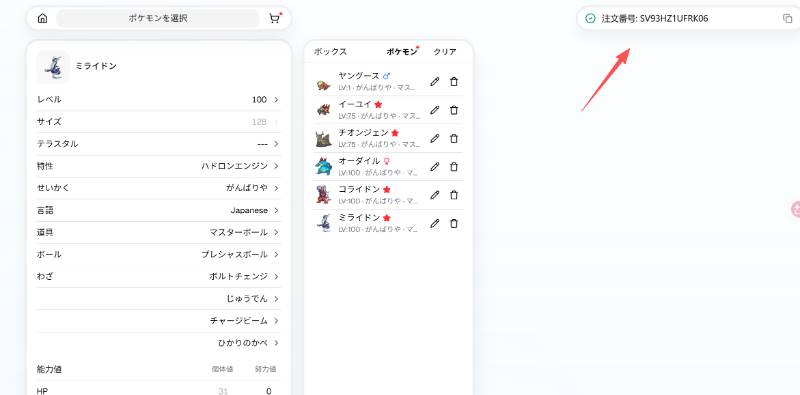Copy the order number with copy icon
Screen dimensions: 800x395
787,18
